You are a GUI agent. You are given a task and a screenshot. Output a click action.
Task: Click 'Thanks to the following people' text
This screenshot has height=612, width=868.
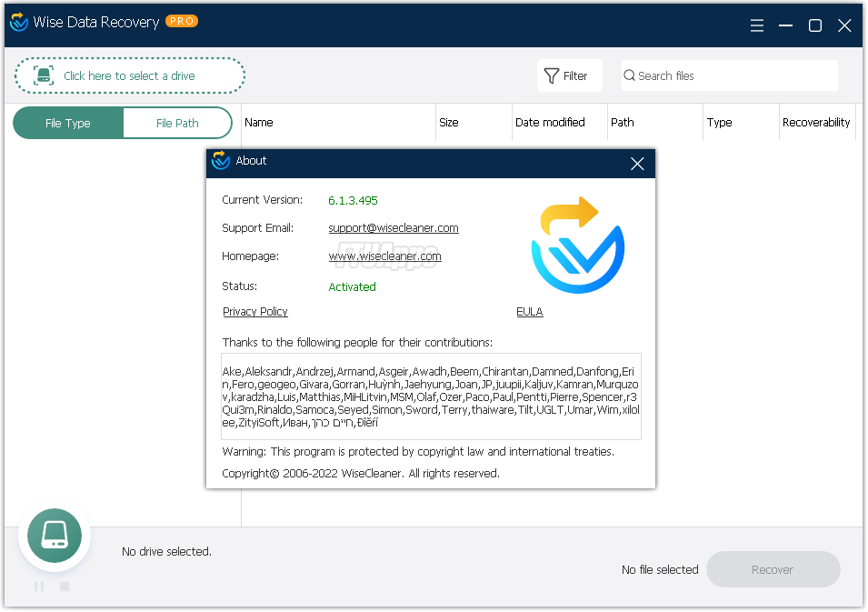pyautogui.click(x=357, y=342)
